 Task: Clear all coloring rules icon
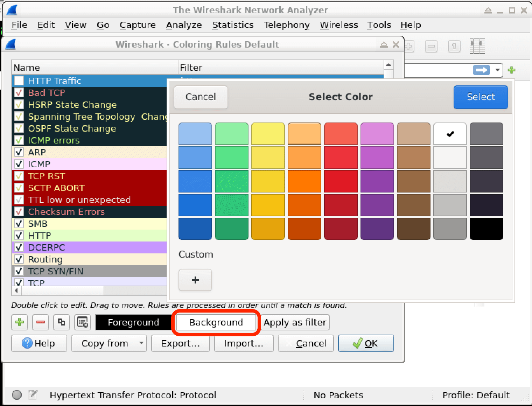tap(83, 322)
